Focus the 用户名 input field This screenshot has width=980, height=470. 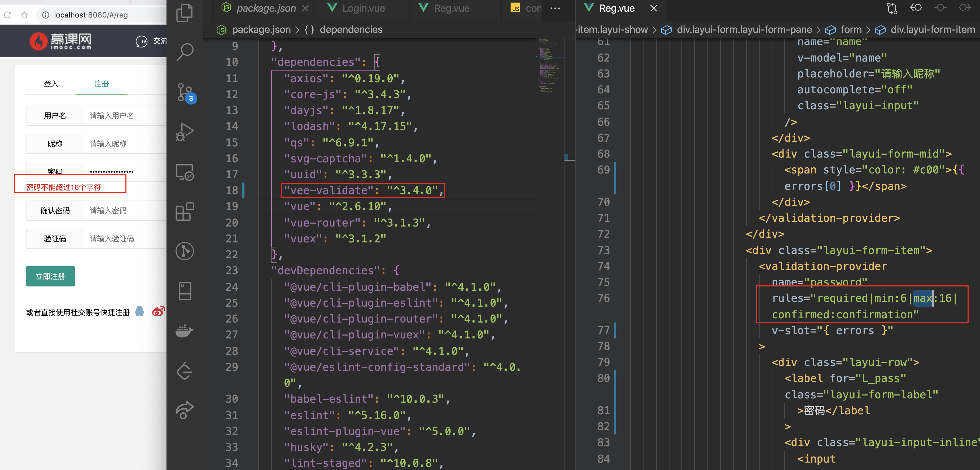tap(125, 116)
